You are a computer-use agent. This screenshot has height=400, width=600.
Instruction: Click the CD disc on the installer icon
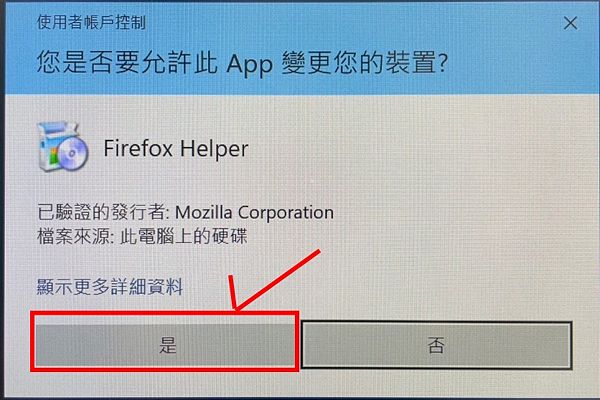tap(73, 154)
